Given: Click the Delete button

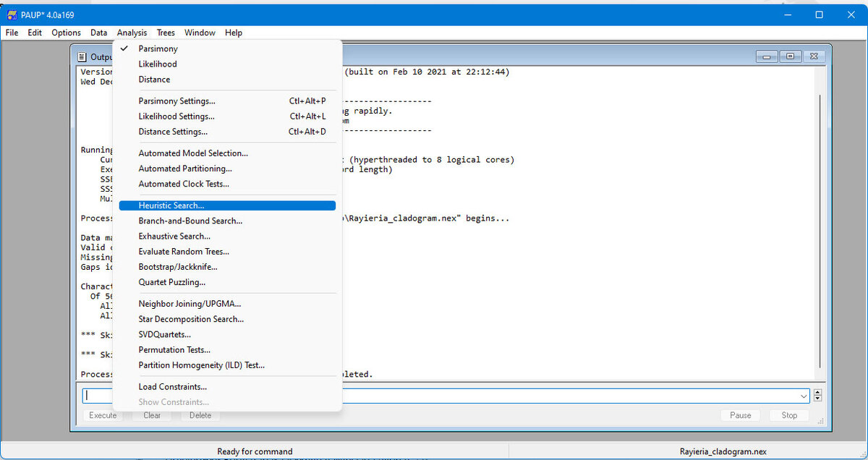Looking at the screenshot, I should 200,415.
